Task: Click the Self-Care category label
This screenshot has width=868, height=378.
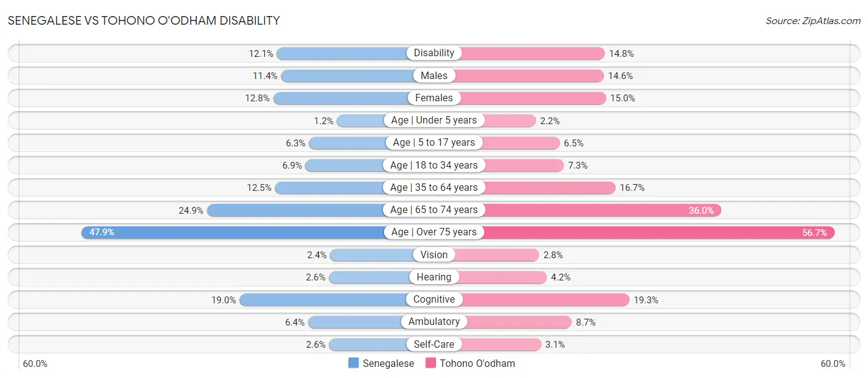Action: [x=434, y=344]
